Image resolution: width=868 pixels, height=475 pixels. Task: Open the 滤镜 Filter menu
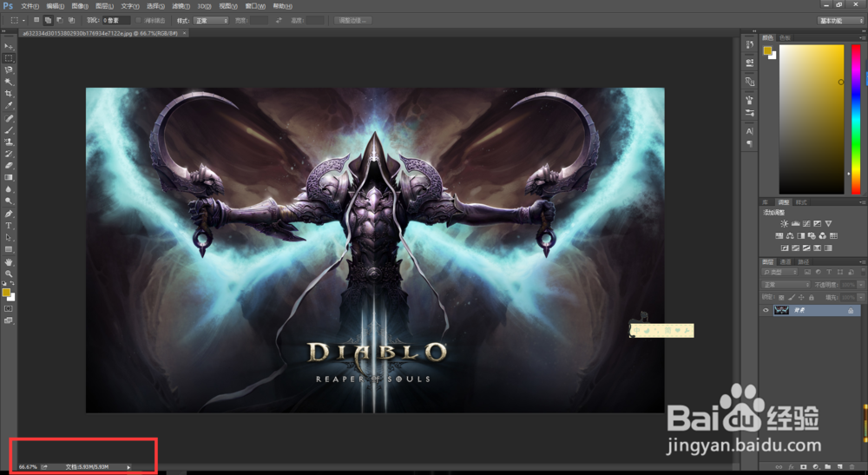[181, 6]
